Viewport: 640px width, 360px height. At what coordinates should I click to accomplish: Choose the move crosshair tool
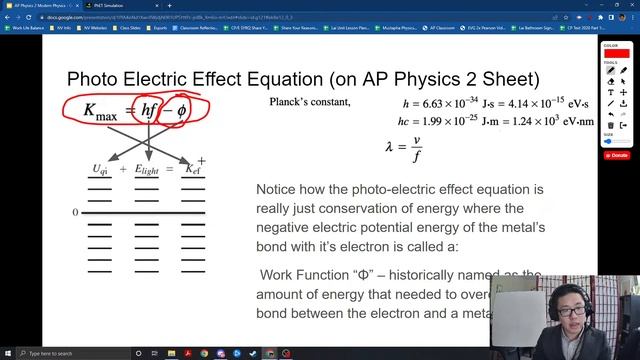coord(623,93)
